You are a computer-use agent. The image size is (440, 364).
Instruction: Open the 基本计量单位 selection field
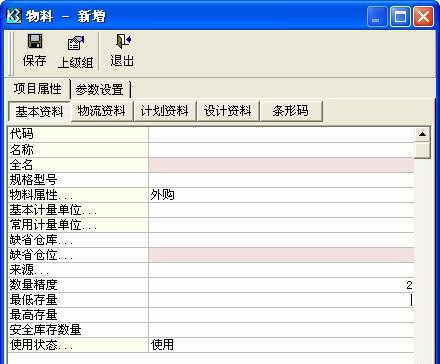281,210
